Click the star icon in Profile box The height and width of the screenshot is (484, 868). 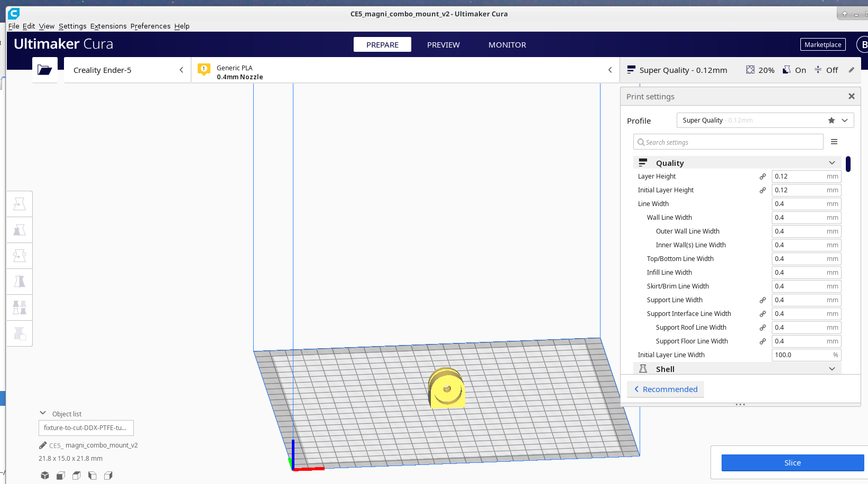point(832,120)
